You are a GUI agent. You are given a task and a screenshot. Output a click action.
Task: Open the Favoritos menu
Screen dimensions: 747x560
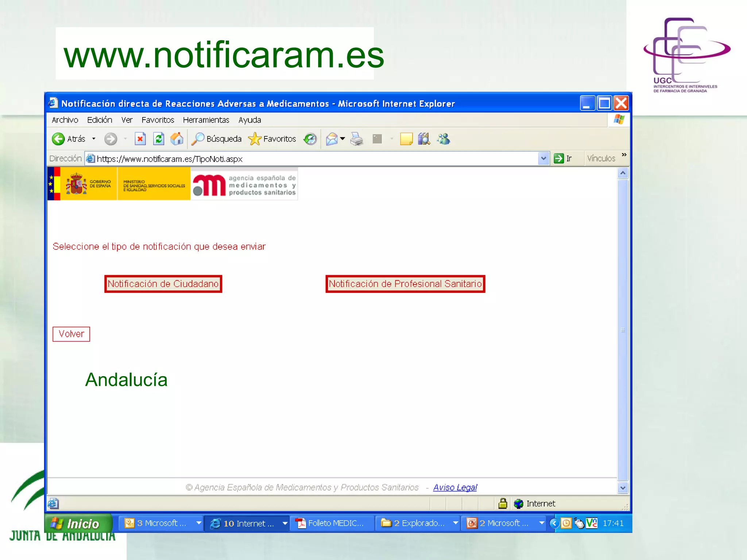pyautogui.click(x=158, y=120)
